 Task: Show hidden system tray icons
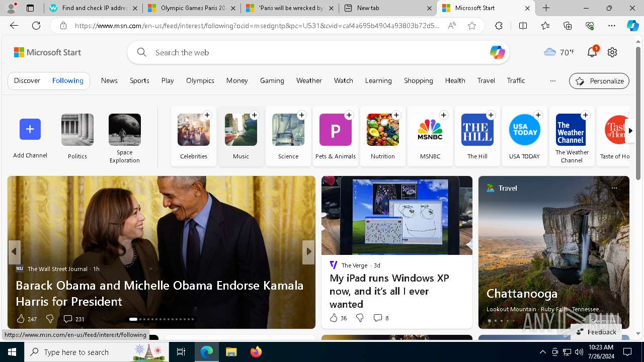pyautogui.click(x=542, y=352)
